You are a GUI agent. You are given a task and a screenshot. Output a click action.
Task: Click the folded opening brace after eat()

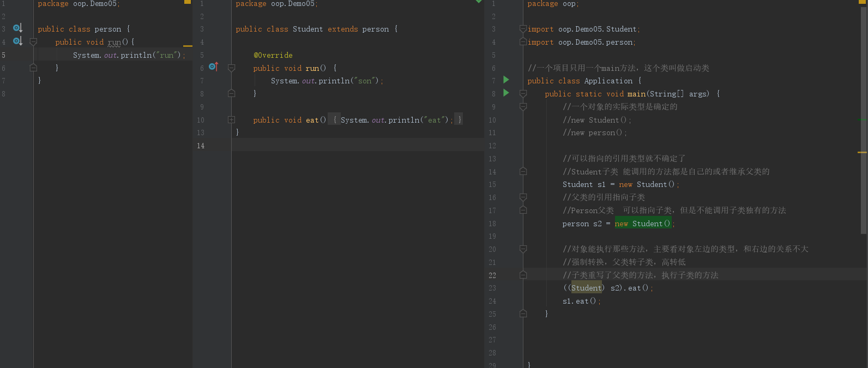pos(334,119)
